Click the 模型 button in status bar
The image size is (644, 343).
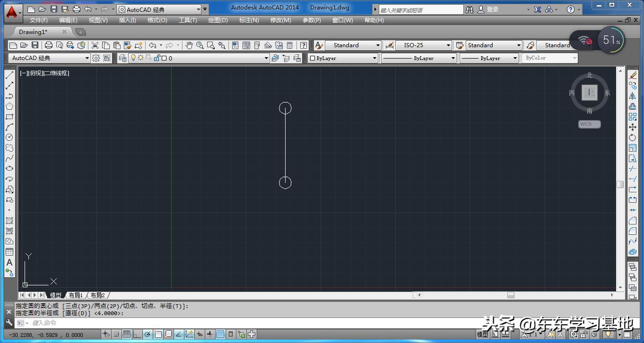pos(482,334)
